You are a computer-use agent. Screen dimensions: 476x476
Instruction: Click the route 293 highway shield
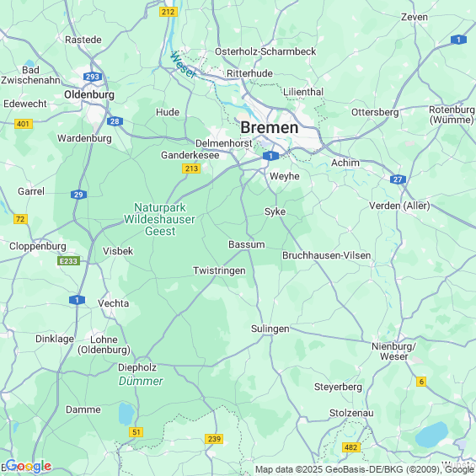tap(93, 77)
